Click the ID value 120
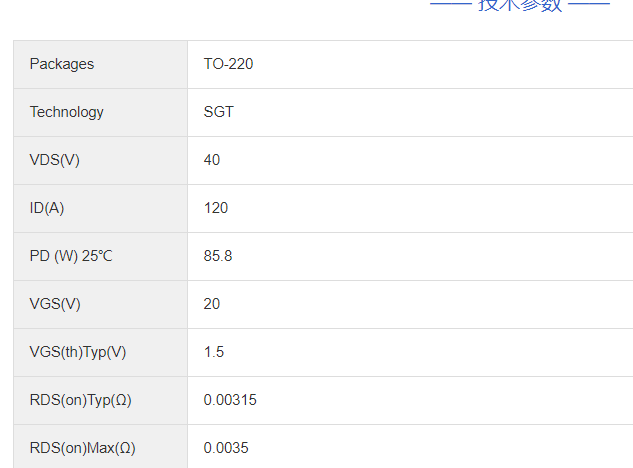Image resolution: width=633 pixels, height=468 pixels. point(216,208)
